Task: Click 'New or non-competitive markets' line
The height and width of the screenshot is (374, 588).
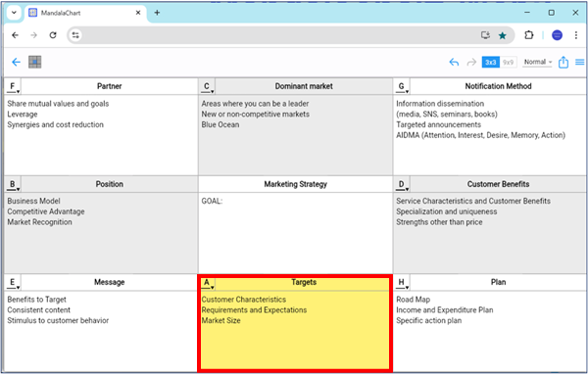Action: pyautogui.click(x=256, y=114)
